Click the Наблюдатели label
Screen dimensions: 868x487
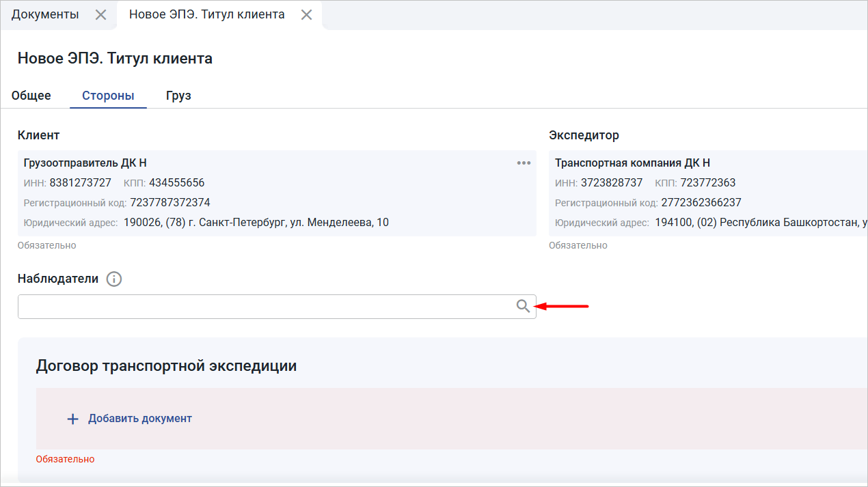(x=58, y=279)
